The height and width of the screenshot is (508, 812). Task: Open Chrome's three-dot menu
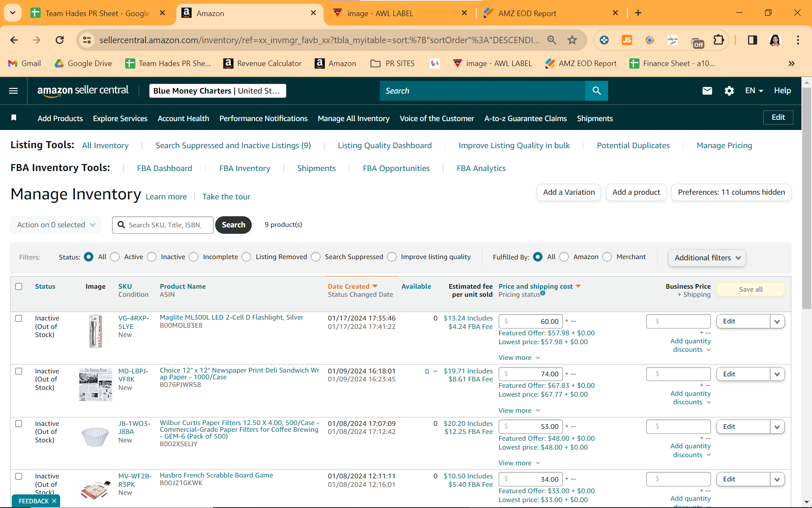coord(798,40)
